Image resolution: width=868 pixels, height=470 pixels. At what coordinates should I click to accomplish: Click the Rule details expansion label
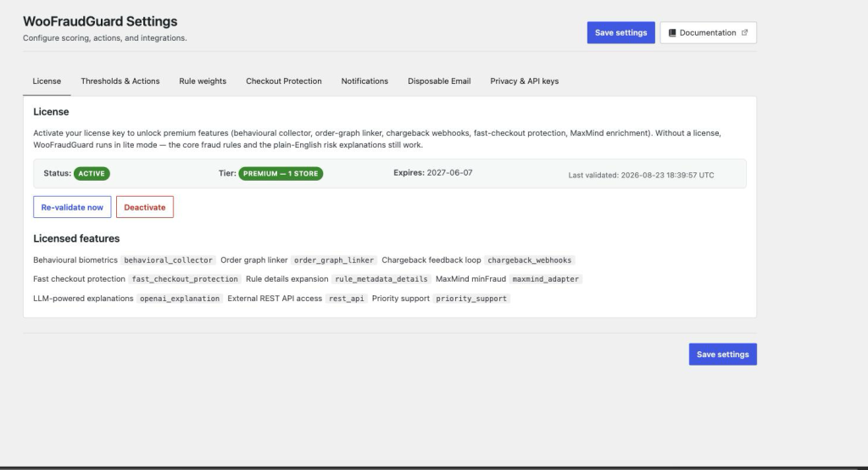(287, 279)
